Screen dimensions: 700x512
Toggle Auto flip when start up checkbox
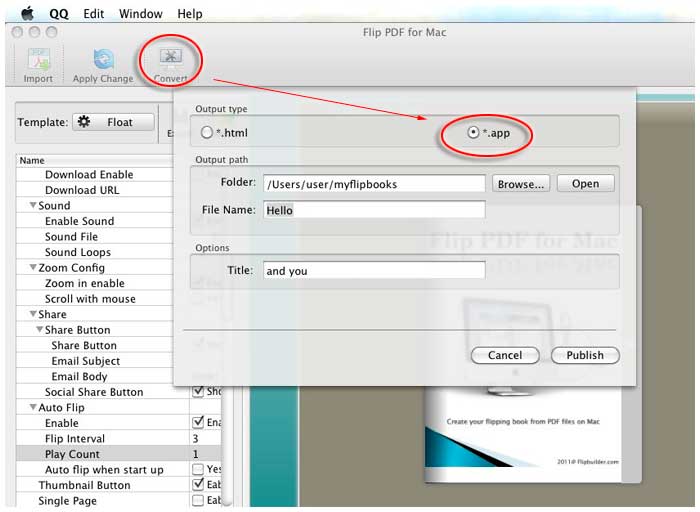[x=198, y=469]
